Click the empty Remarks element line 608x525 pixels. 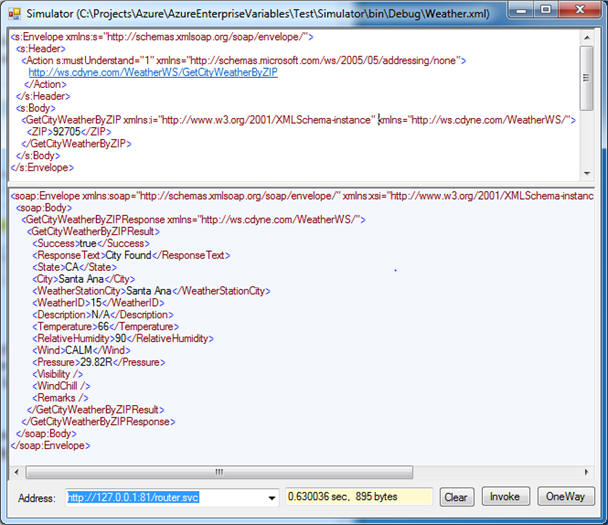[60, 398]
